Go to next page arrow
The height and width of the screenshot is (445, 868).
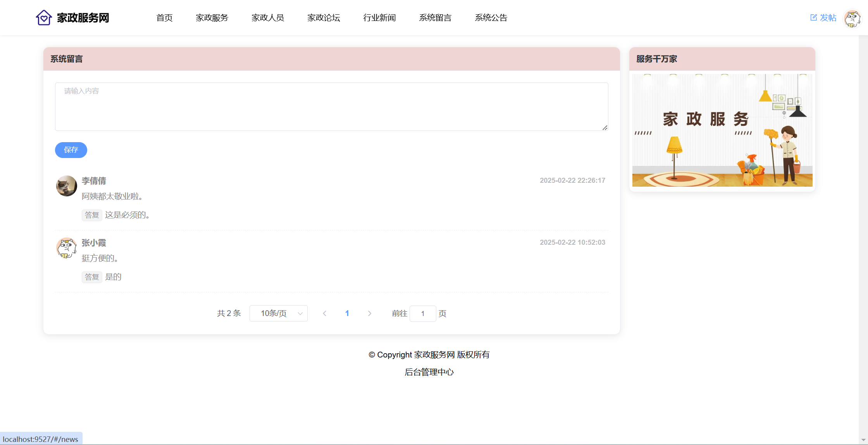369,313
